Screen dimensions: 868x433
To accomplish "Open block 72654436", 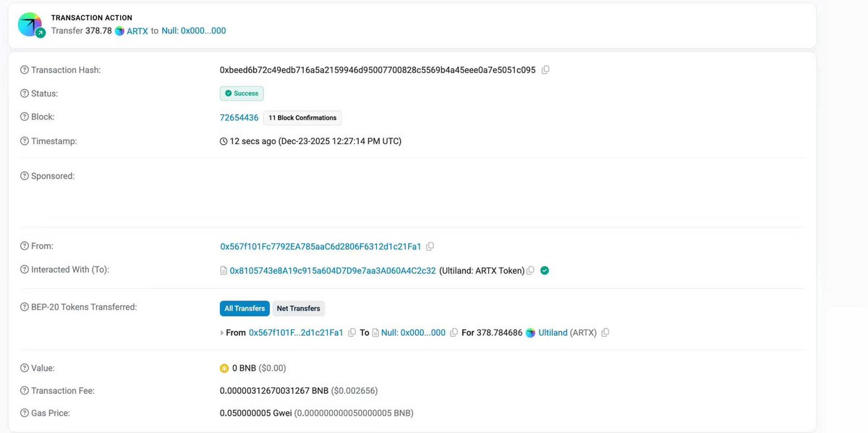I will click(239, 117).
